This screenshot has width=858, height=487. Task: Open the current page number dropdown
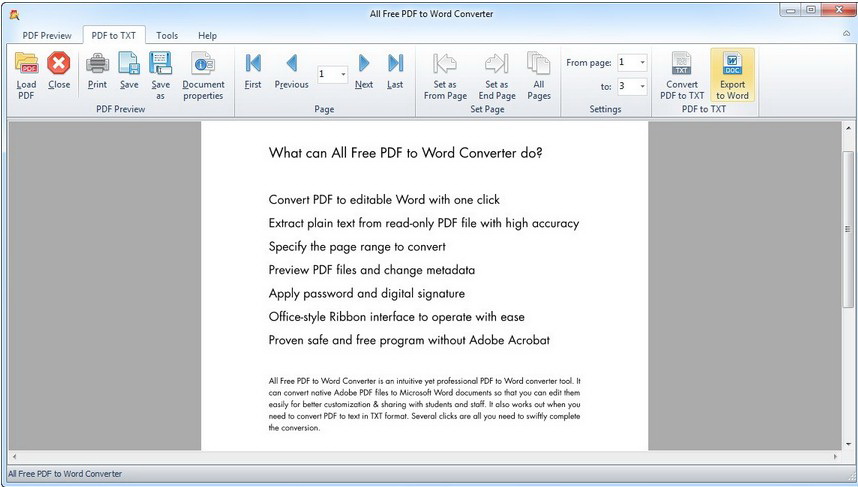(x=343, y=74)
